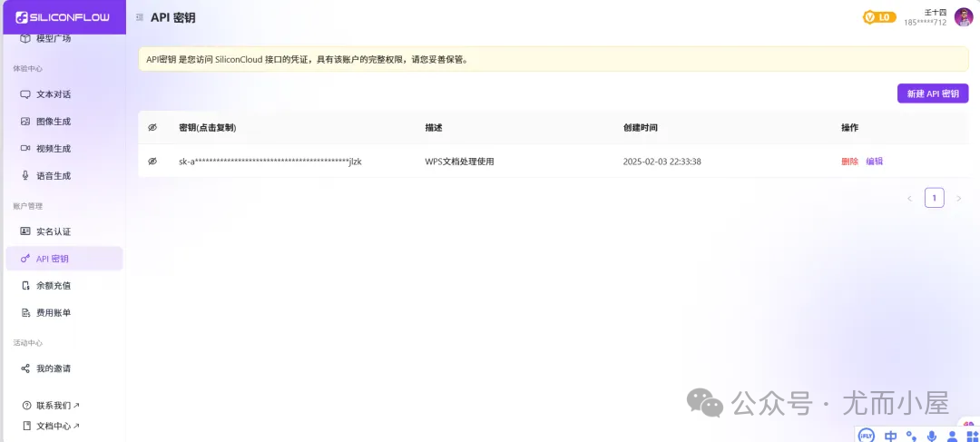The height and width of the screenshot is (442, 980).
Task: Open 语音生成 via its microphone icon
Action: click(x=25, y=176)
